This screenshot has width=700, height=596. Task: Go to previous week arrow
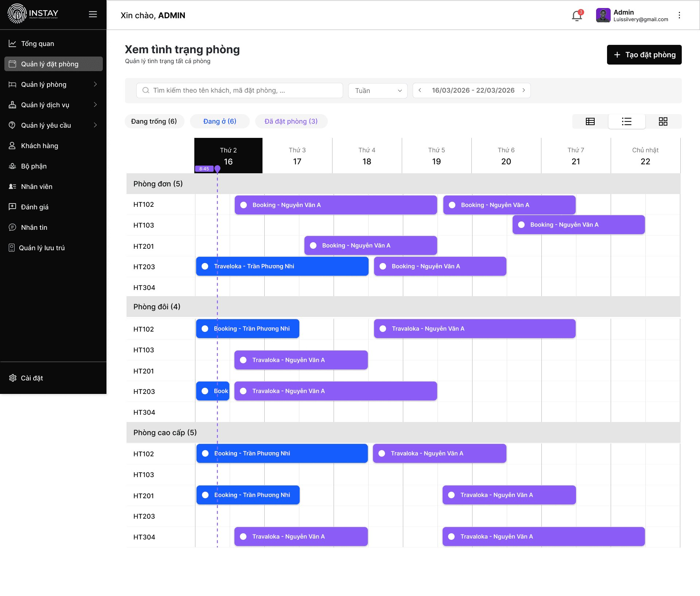coord(420,90)
